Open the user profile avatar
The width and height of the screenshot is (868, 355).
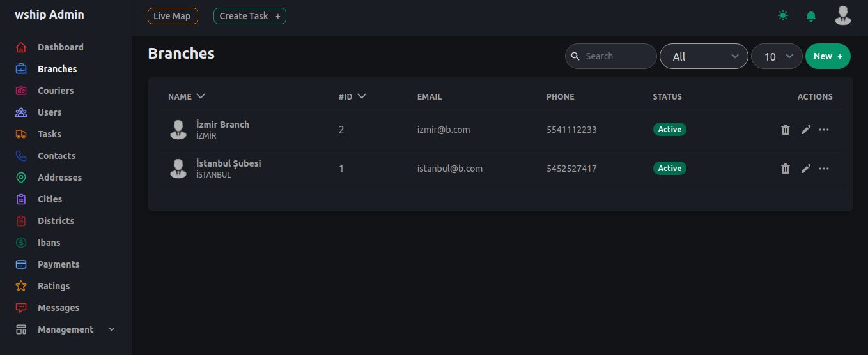(x=842, y=15)
